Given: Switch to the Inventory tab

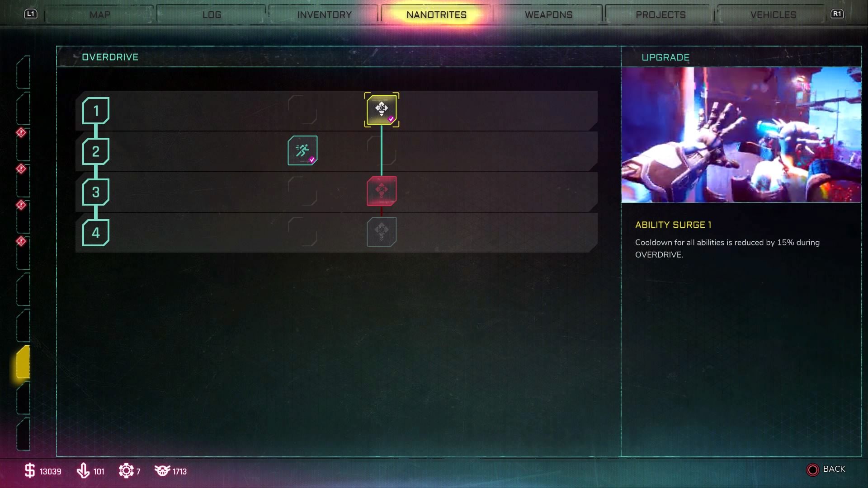Looking at the screenshot, I should (324, 14).
